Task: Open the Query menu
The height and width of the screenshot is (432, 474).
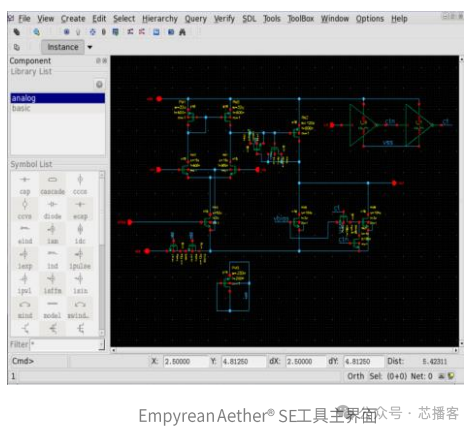Action: click(x=196, y=19)
